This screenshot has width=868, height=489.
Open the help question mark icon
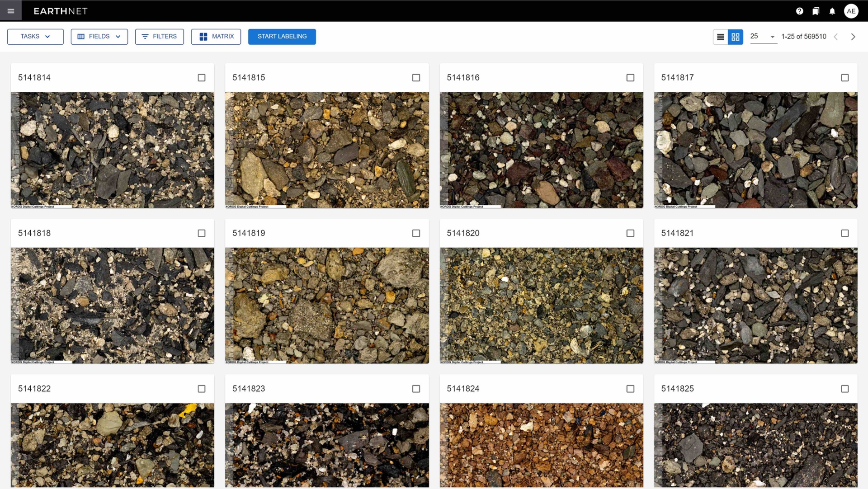799,11
